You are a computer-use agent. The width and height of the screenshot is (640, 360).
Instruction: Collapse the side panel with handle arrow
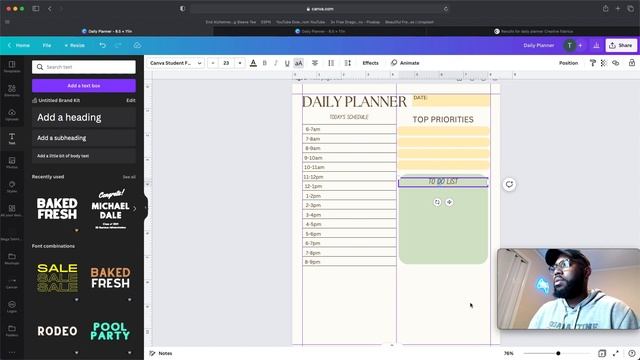coord(146,208)
